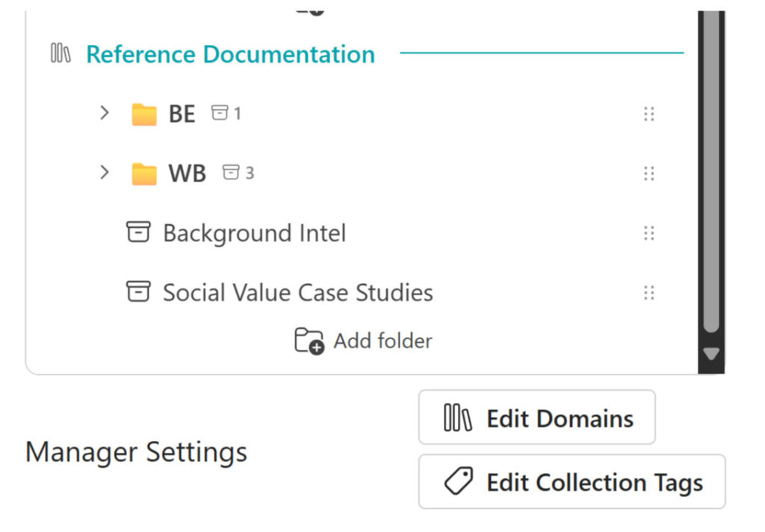The image size is (765, 532).
Task: Grab the Background Intel row drag handle
Action: [648, 233]
